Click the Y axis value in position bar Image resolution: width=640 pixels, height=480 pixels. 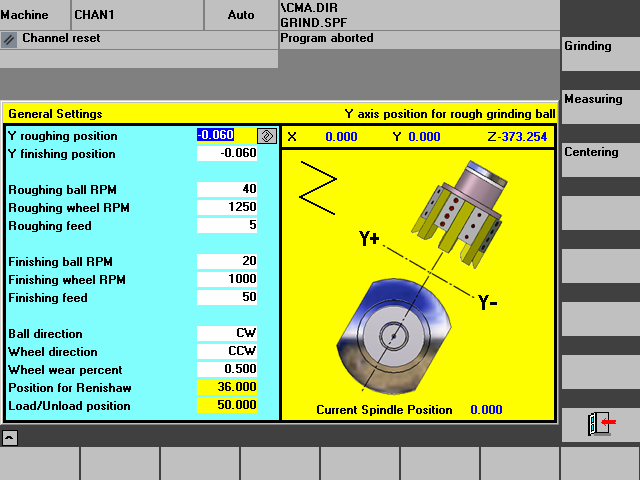click(424, 137)
